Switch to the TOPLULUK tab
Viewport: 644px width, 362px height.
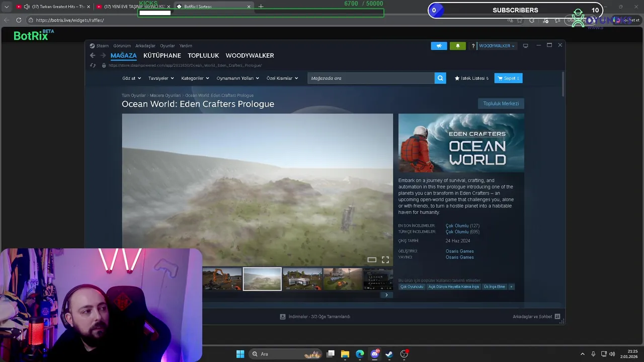tap(203, 55)
